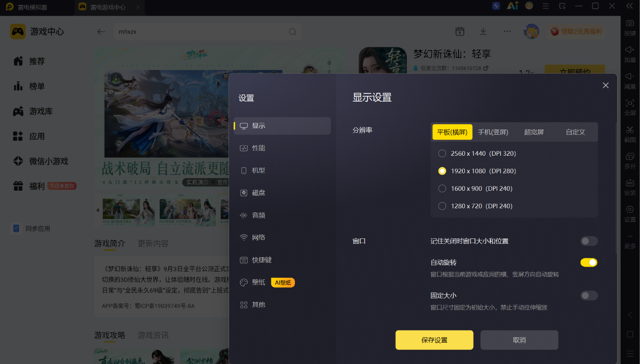The height and width of the screenshot is (364, 640).
Task: Switch to the 雷电游戏中心 window tab
Action: 109,7
